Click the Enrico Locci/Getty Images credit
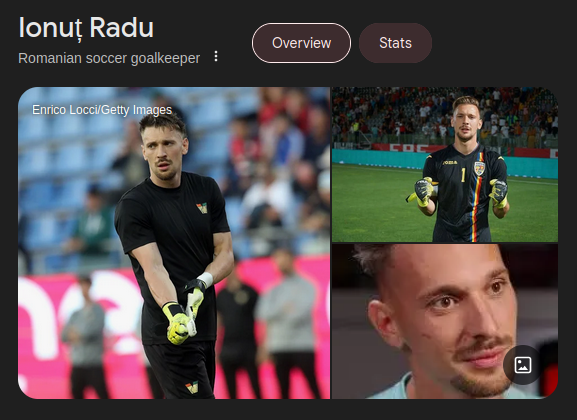 point(102,110)
